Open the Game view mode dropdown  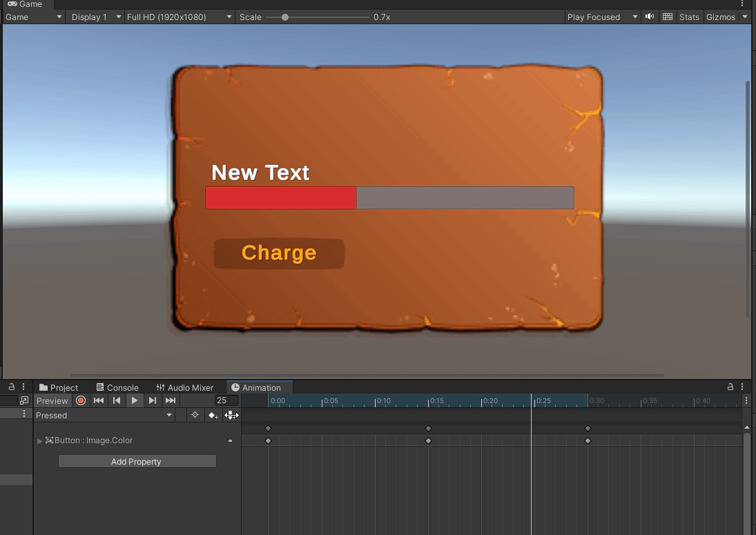pyautogui.click(x=33, y=17)
